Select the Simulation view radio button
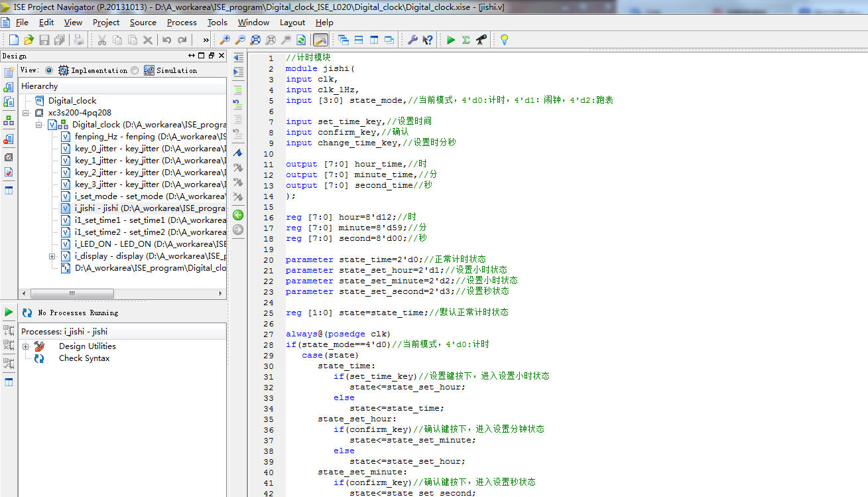This screenshot has width=868, height=497. click(x=135, y=70)
